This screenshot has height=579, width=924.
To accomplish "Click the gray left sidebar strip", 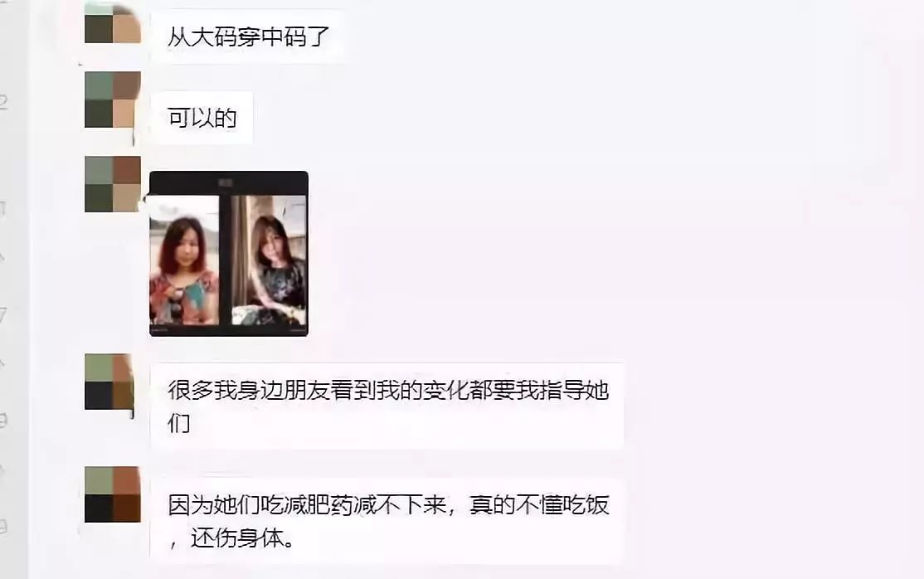I will coord(13,289).
